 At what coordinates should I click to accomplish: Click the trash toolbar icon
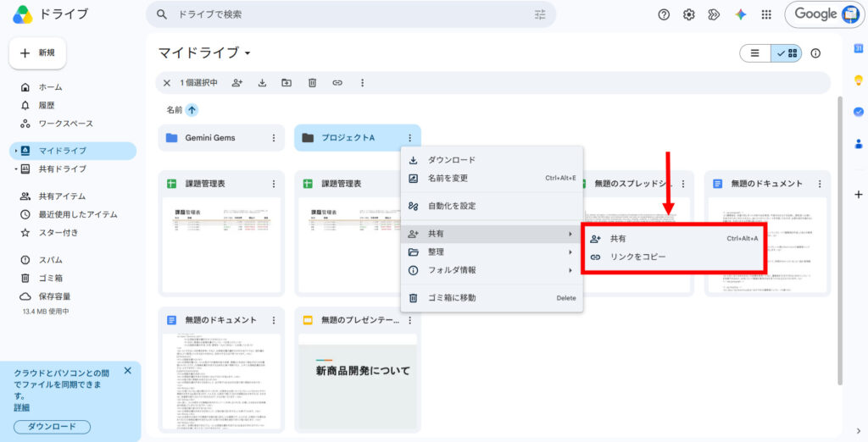coord(312,83)
